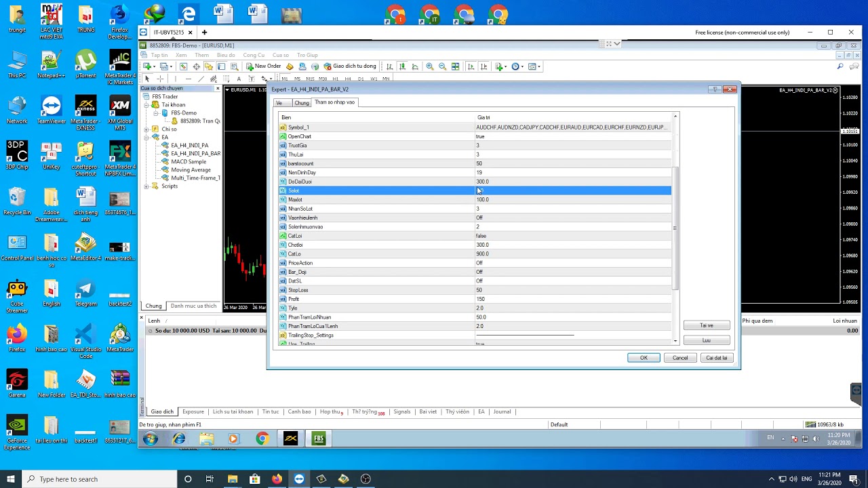Open the 'Lich su tai khoan' terminal tab
Viewport: 868px width, 488px height.
pyautogui.click(x=233, y=411)
